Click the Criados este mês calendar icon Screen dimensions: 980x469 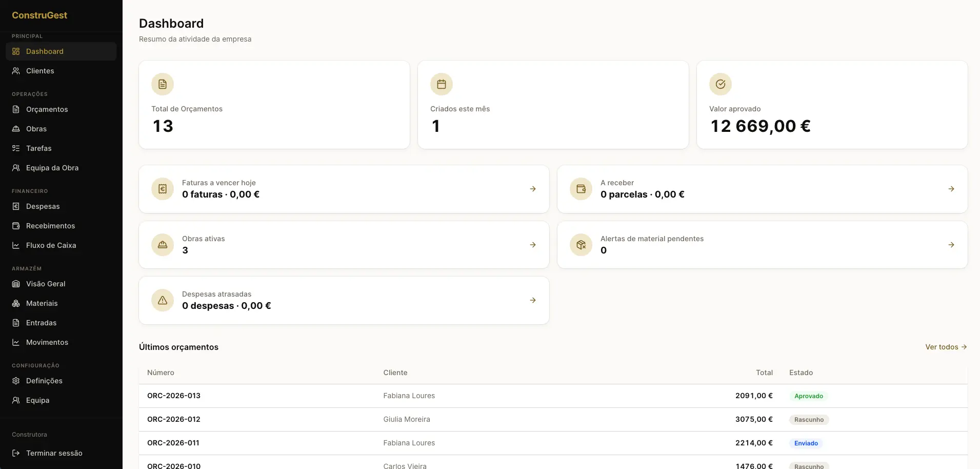pos(442,84)
